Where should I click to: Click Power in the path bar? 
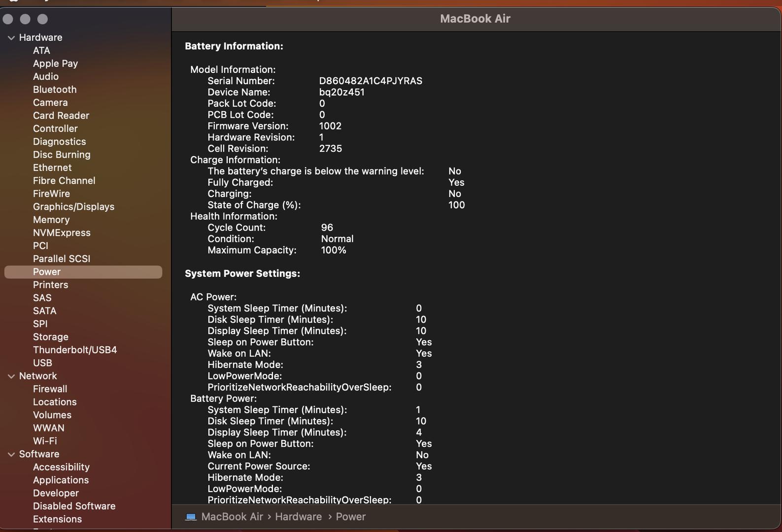pos(350,517)
